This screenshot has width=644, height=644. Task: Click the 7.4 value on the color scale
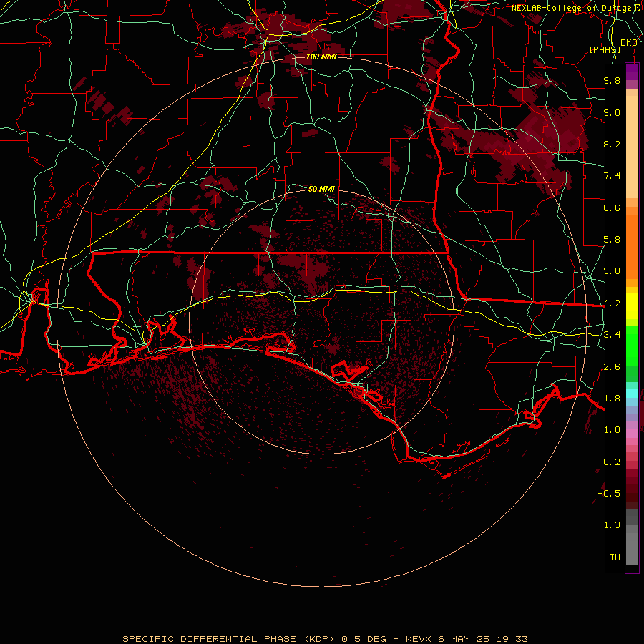[612, 176]
